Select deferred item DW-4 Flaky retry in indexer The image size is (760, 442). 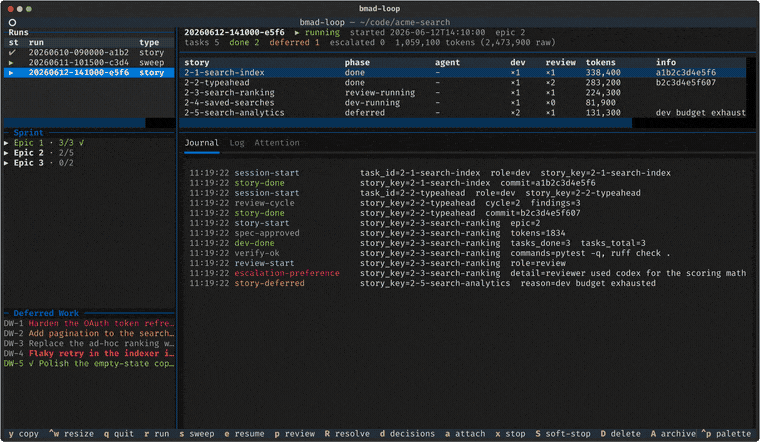89,353
